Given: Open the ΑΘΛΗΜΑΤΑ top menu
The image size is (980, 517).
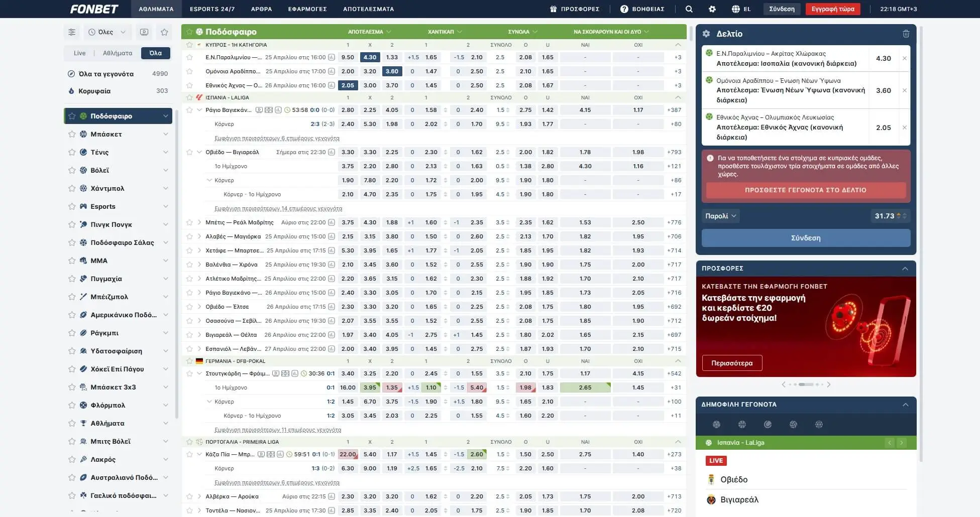Looking at the screenshot, I should click(x=156, y=9).
